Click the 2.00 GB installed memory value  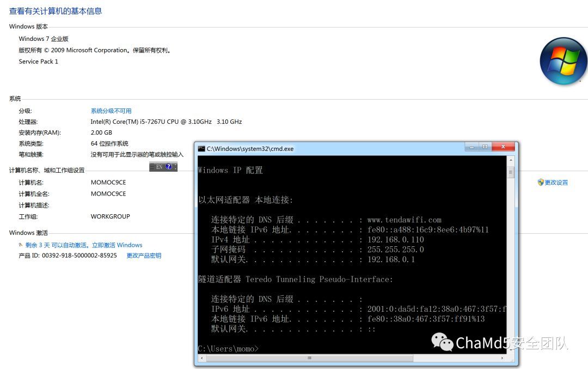(x=101, y=132)
